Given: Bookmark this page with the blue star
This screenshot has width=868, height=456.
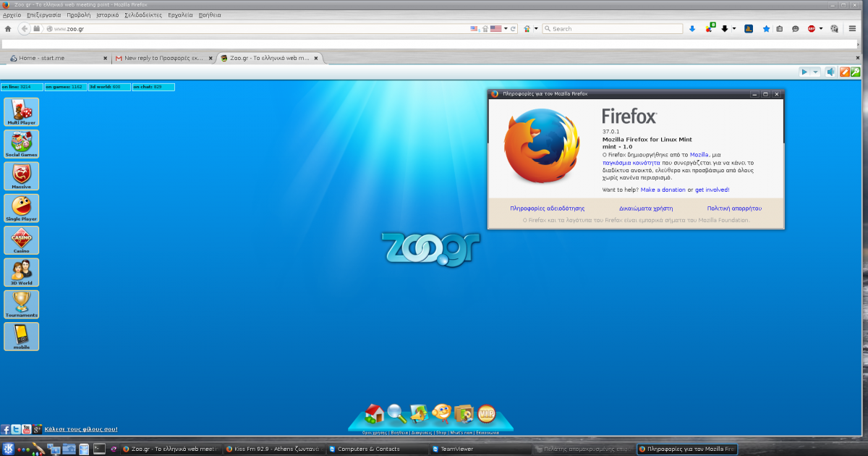Looking at the screenshot, I should [x=767, y=29].
